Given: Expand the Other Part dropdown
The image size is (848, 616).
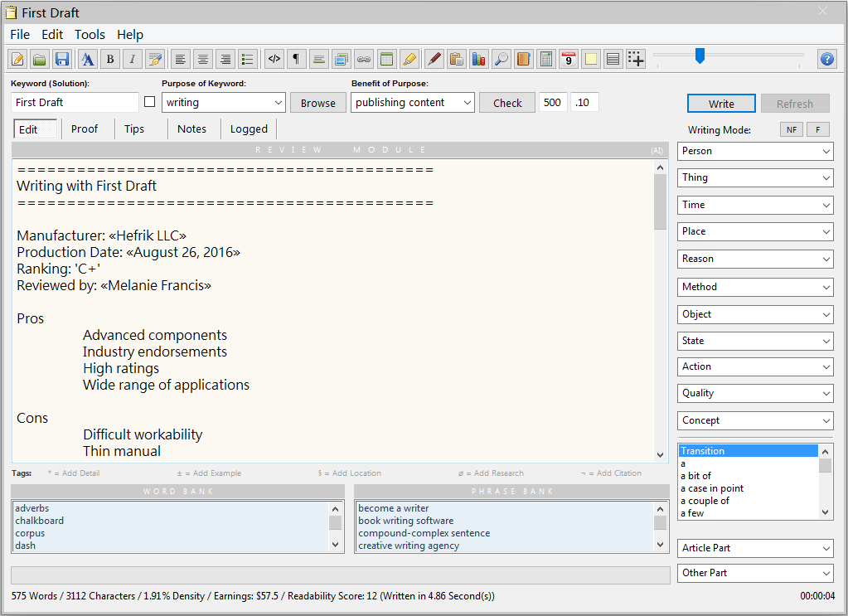Looking at the screenshot, I should pos(755,573).
